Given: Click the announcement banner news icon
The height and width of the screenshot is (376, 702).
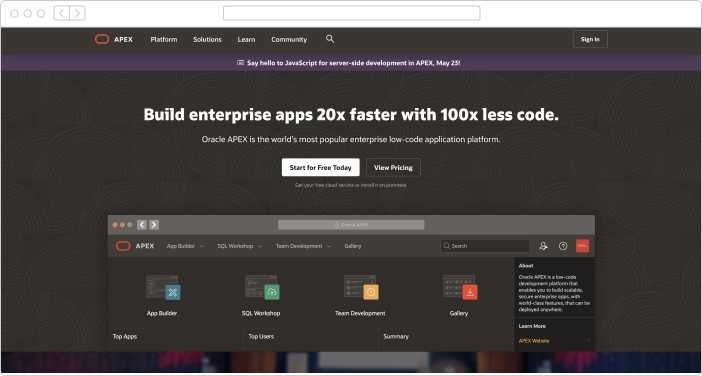Looking at the screenshot, I should point(240,63).
